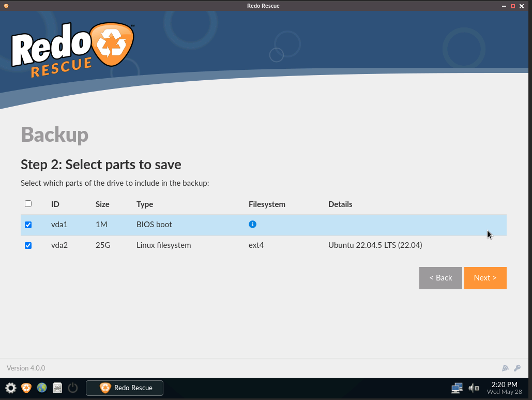
Task: Uncheck the vda2 partition checkbox
Action: click(28, 245)
